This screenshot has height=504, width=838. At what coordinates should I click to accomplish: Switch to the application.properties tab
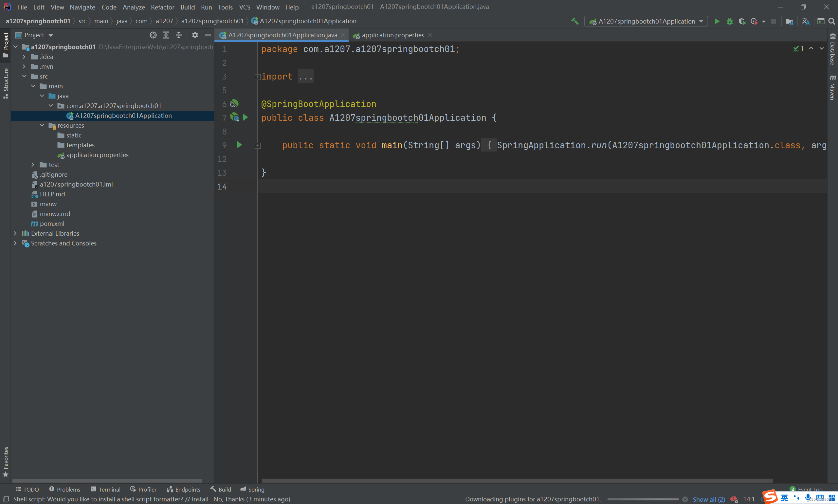(x=392, y=35)
